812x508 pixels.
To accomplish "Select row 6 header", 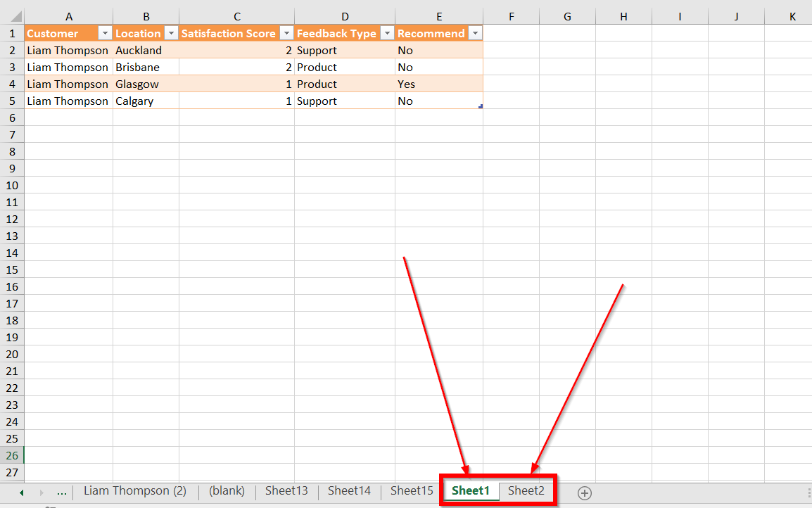I will [12, 118].
